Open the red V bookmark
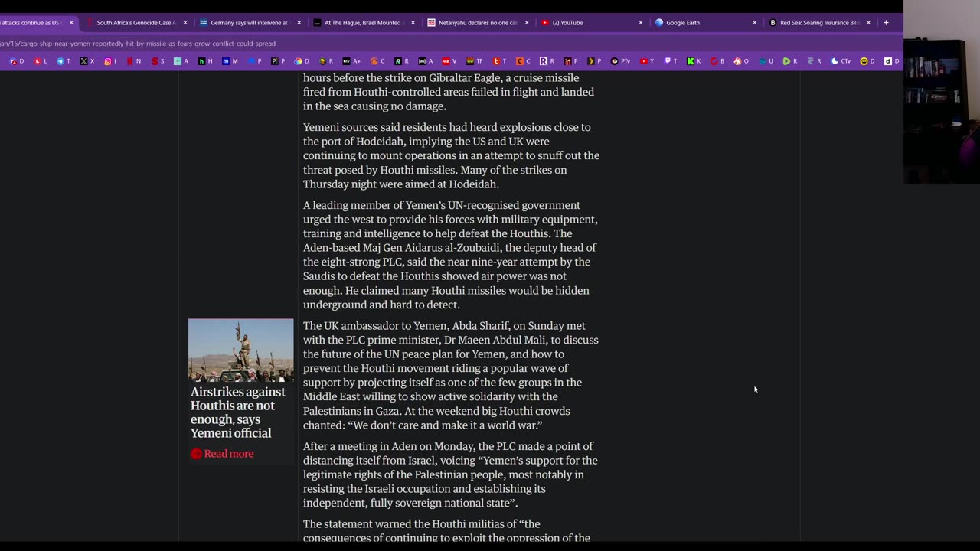This screenshot has width=980, height=551. [449, 61]
